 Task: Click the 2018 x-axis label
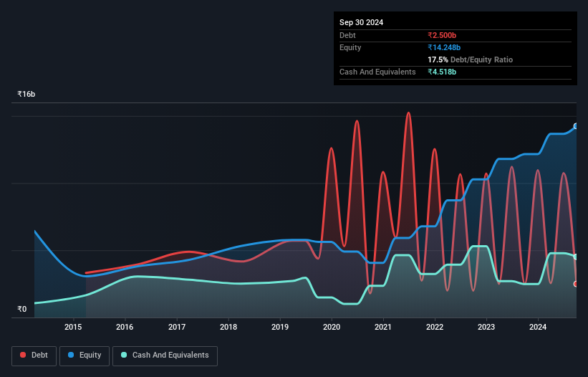tap(228, 327)
